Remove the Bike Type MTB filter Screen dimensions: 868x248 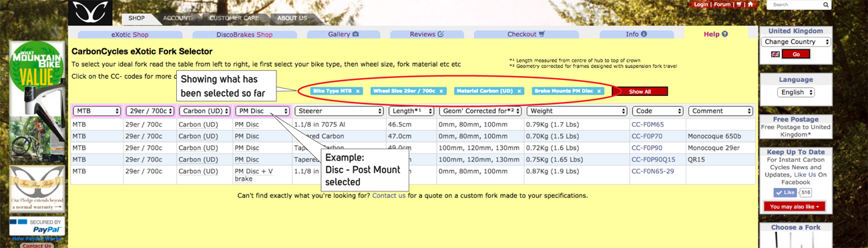coord(358,91)
